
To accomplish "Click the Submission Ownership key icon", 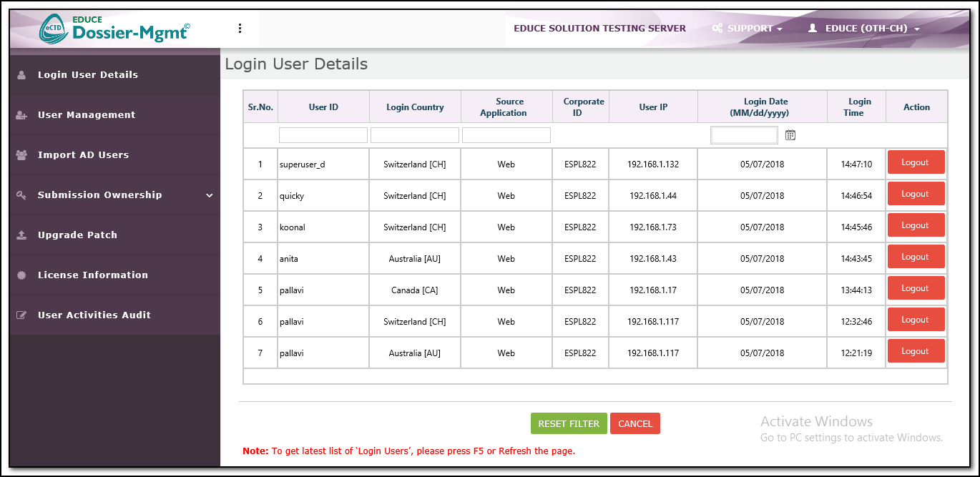I will click(x=21, y=195).
